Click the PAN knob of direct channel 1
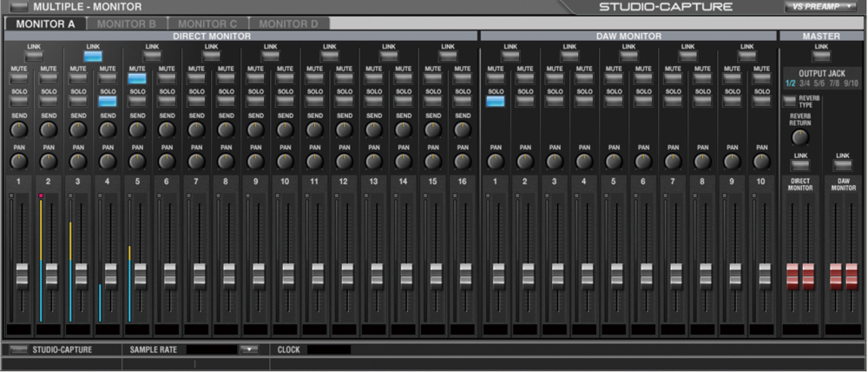 click(19, 162)
